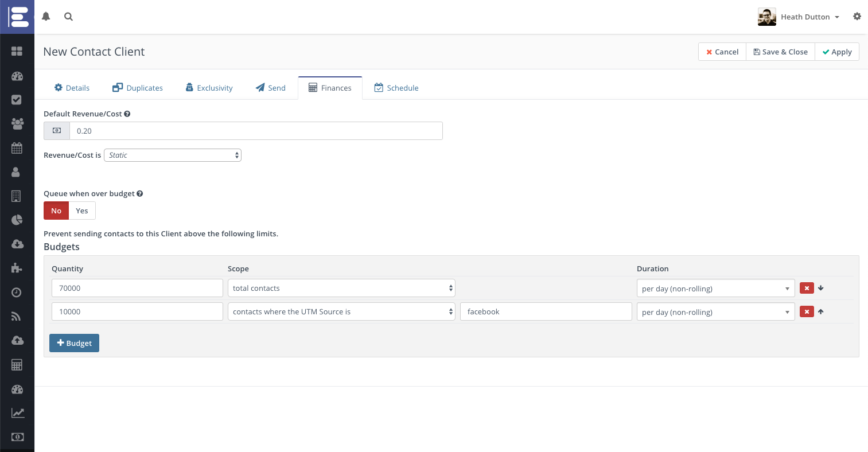The image size is (868, 452).
Task: Open the total contacts Scope dropdown
Action: tap(341, 289)
